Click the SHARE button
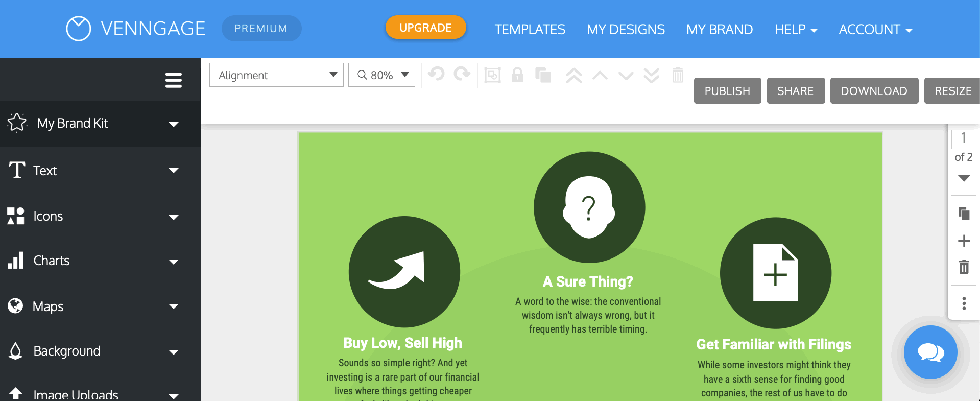Image resolution: width=980 pixels, height=401 pixels. tap(796, 91)
